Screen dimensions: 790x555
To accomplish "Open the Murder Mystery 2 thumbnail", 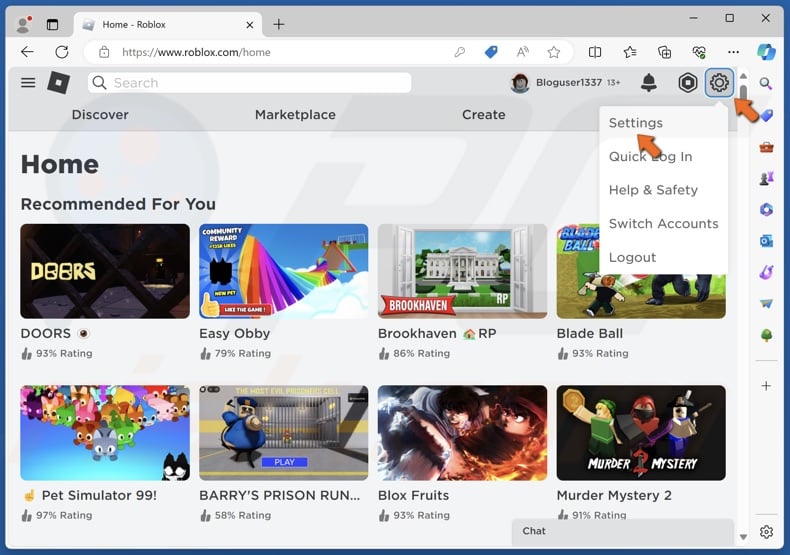I will point(641,433).
